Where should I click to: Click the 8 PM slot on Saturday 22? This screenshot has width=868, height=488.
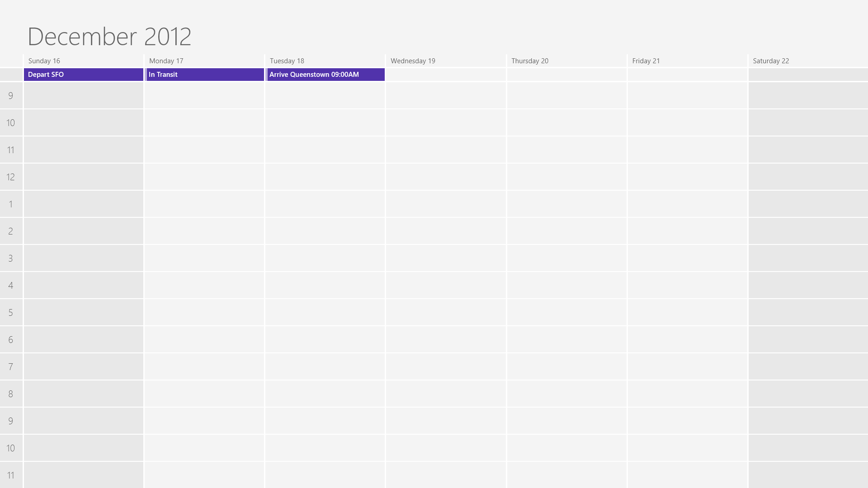pos(808,394)
